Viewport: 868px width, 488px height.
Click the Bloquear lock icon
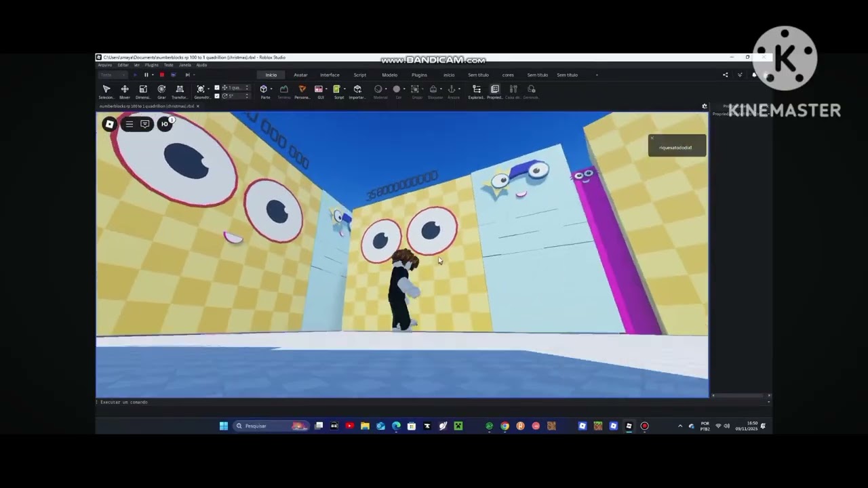(x=433, y=89)
